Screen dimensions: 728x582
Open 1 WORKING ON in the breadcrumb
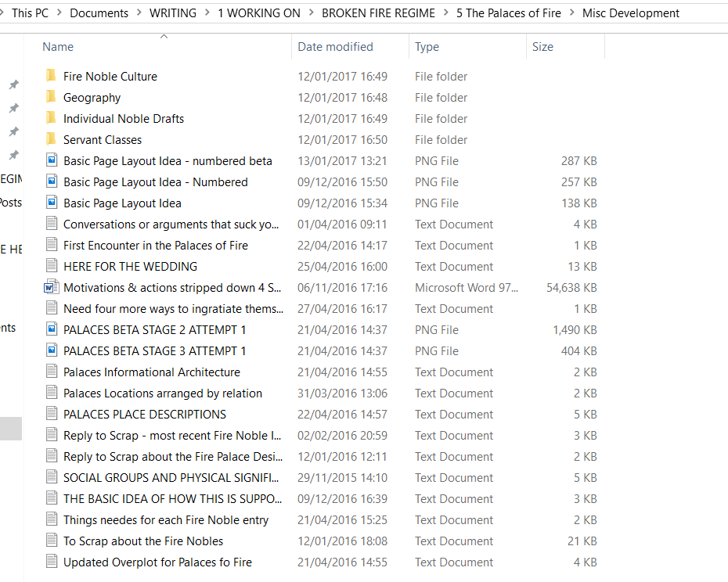coord(259,13)
